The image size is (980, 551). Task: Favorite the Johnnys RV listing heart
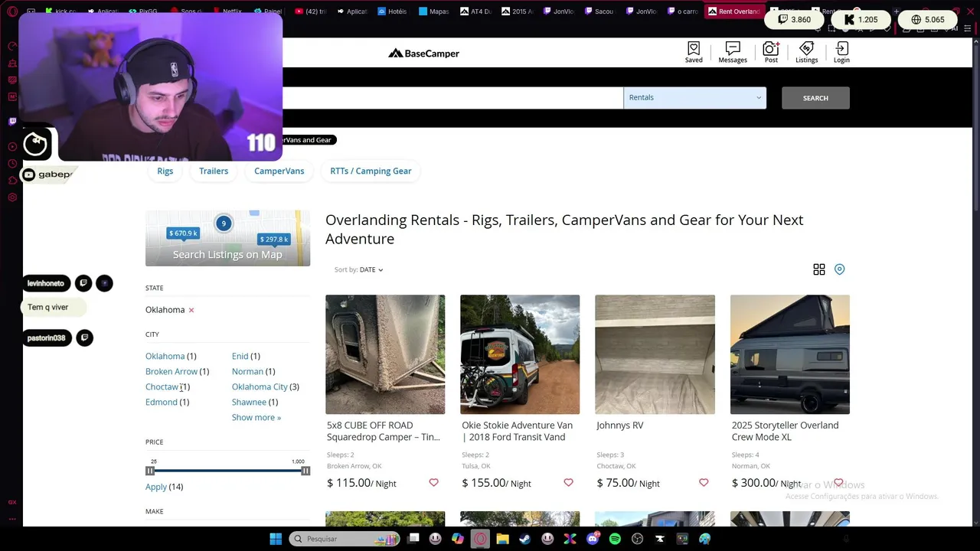[x=704, y=482]
